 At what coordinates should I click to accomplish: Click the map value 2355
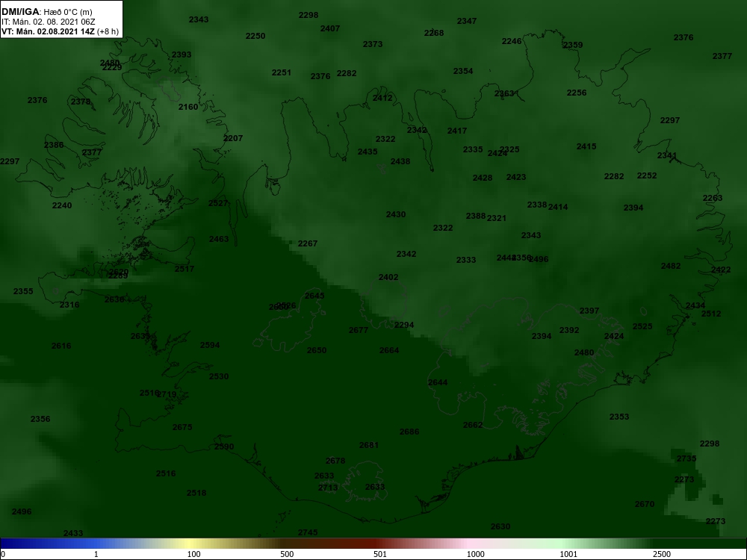[x=23, y=291]
